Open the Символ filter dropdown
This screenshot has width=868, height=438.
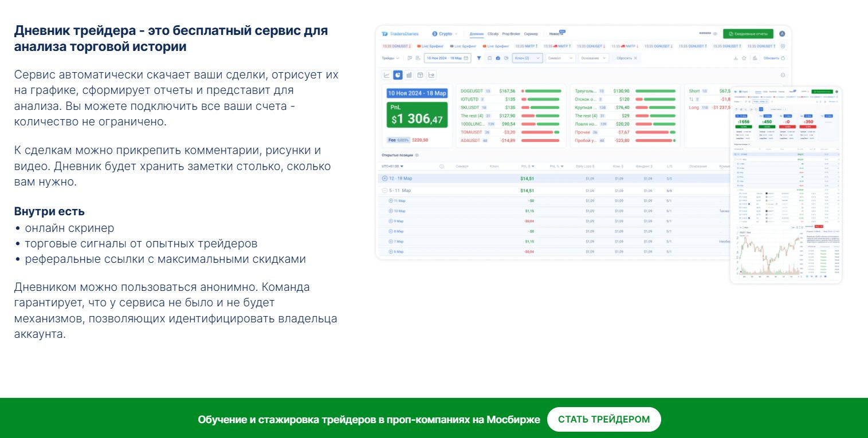(560, 58)
